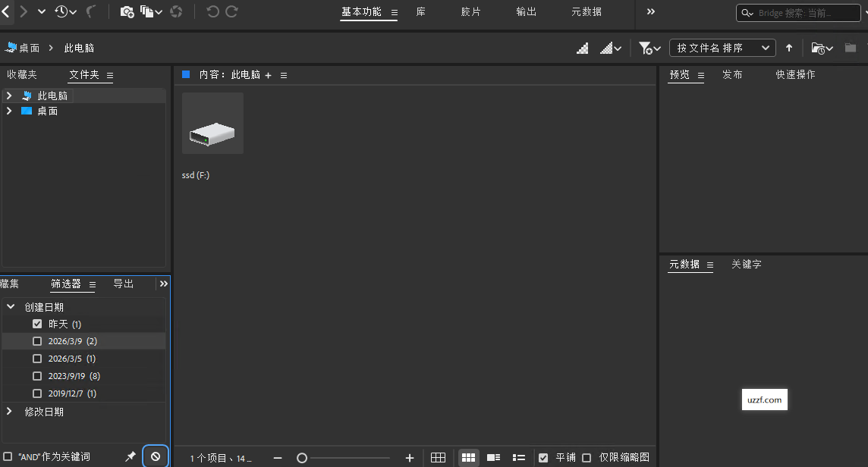The height and width of the screenshot is (467, 868).
Task: Enable the 2026/3/9 creation date filter
Action: click(x=37, y=340)
